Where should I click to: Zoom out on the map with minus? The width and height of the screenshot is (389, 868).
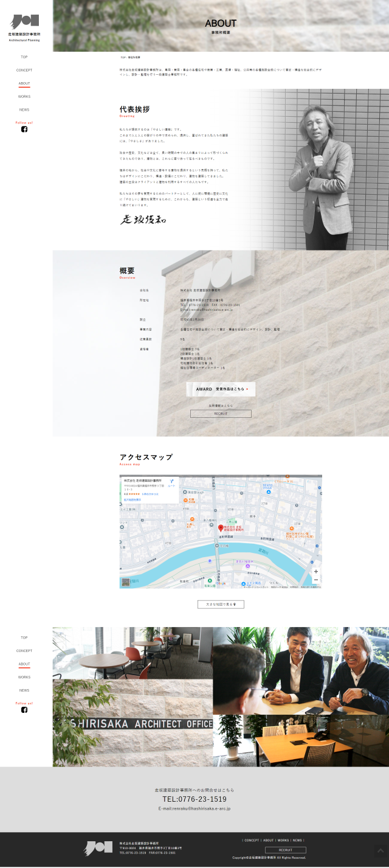click(x=315, y=580)
